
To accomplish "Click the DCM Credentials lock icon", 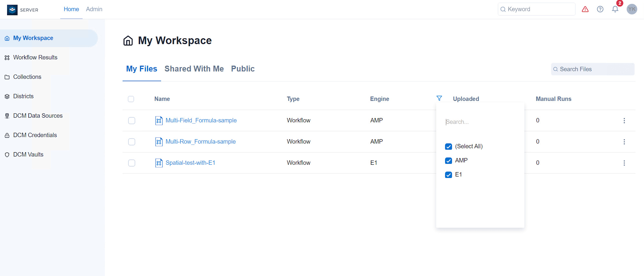I will coord(7,135).
